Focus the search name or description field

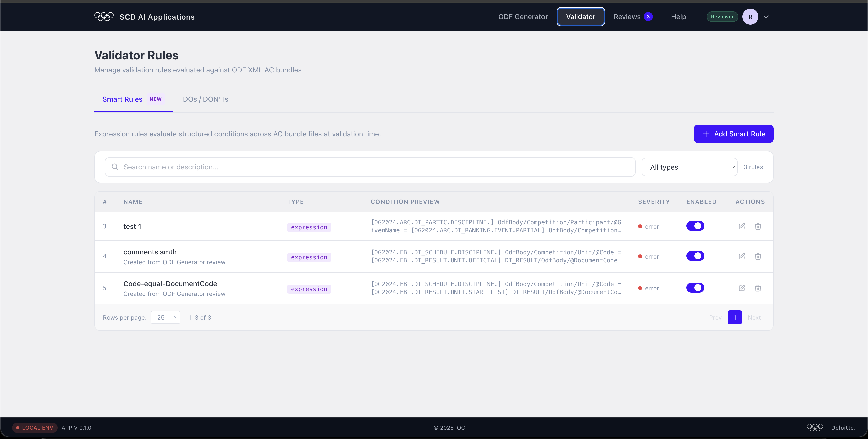(370, 167)
